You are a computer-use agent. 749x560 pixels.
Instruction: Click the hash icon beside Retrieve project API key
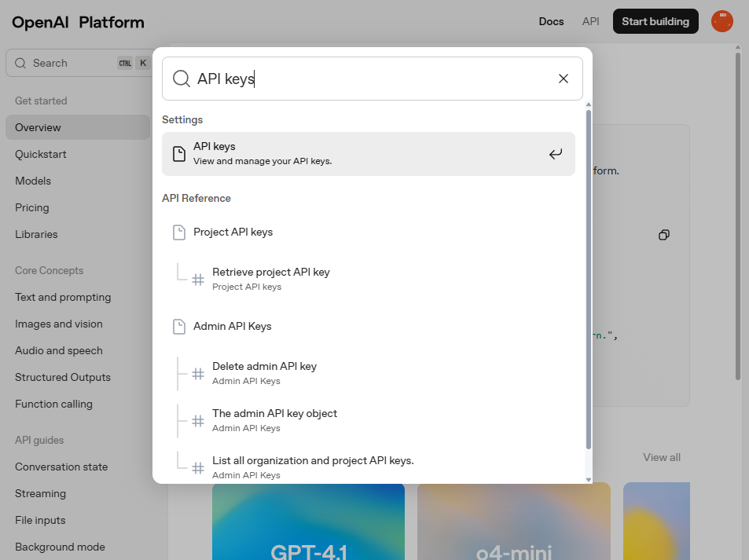[x=198, y=280]
